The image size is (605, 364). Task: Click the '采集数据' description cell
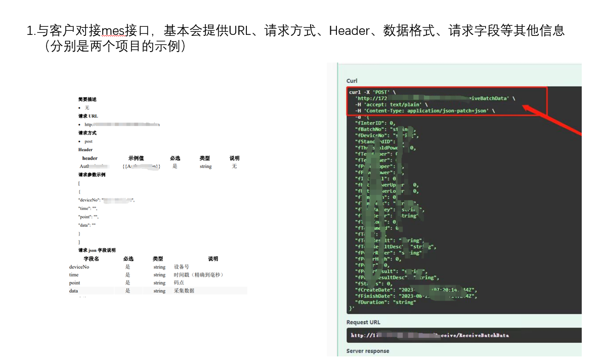[x=184, y=291]
